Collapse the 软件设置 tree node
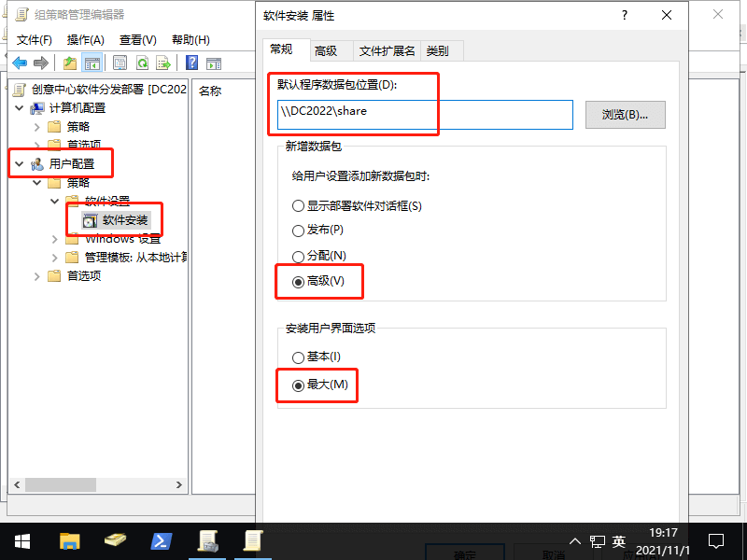This screenshot has width=747, height=560. [x=55, y=201]
